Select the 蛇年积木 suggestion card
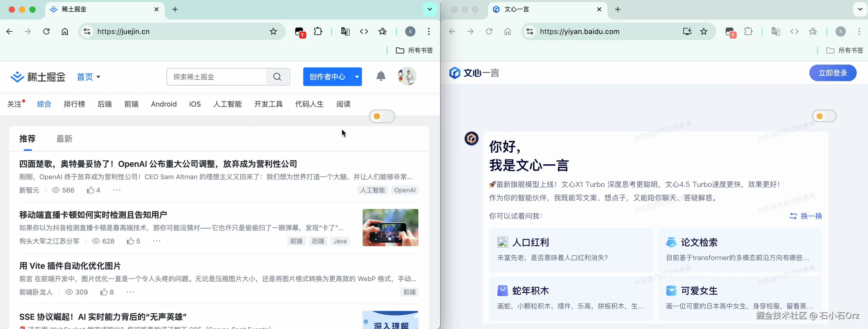The width and height of the screenshot is (868, 329). [x=571, y=298]
